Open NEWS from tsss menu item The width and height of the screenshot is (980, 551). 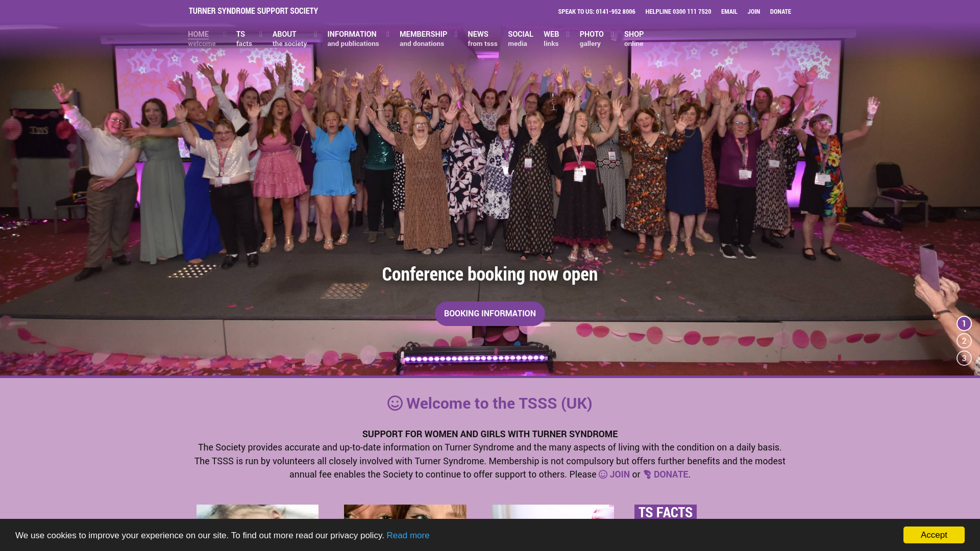[482, 39]
